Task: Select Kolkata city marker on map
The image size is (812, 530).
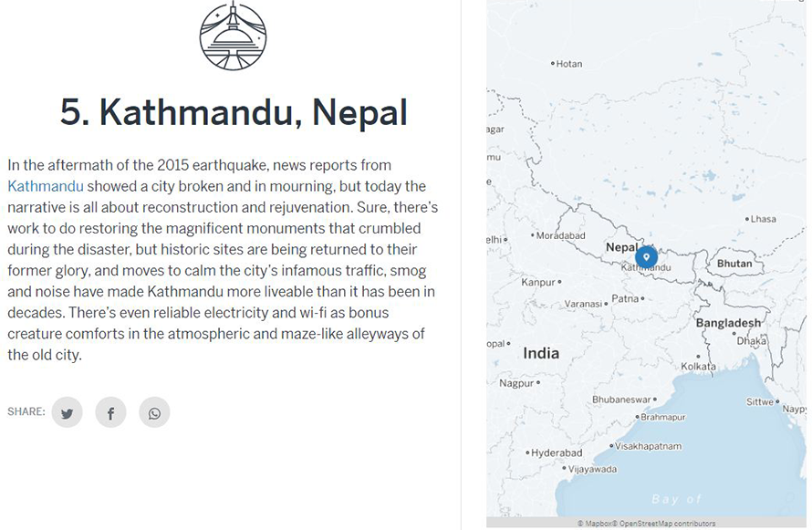Action: (x=698, y=357)
